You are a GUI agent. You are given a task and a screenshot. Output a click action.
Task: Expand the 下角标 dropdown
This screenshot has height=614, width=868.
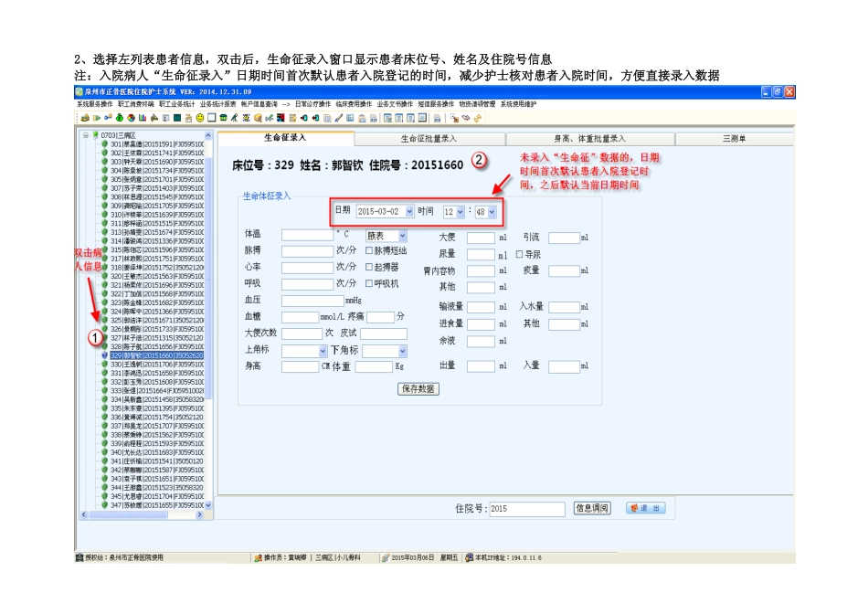pyautogui.click(x=402, y=351)
